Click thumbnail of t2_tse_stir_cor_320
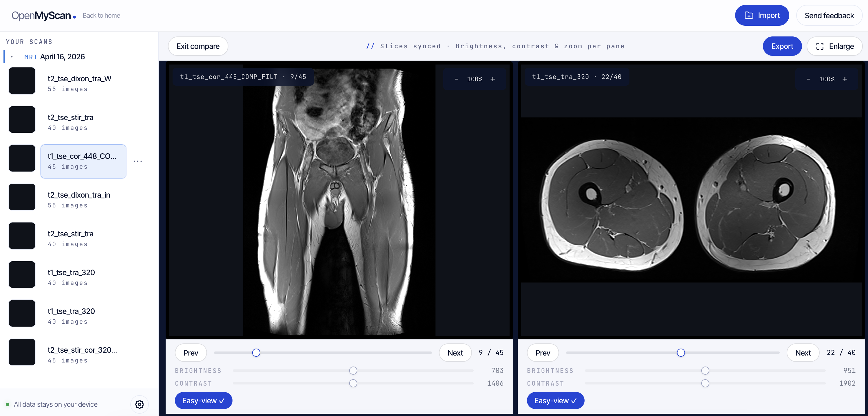The height and width of the screenshot is (416, 868). [22, 352]
